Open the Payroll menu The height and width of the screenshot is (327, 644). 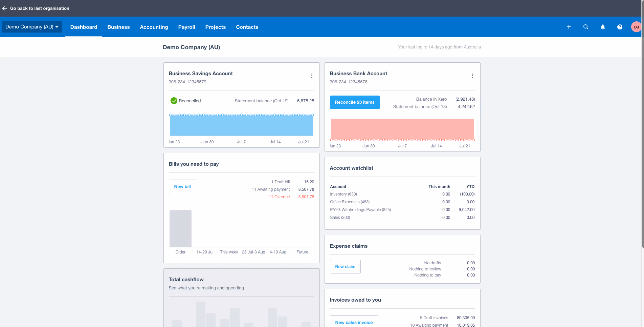pos(187,27)
